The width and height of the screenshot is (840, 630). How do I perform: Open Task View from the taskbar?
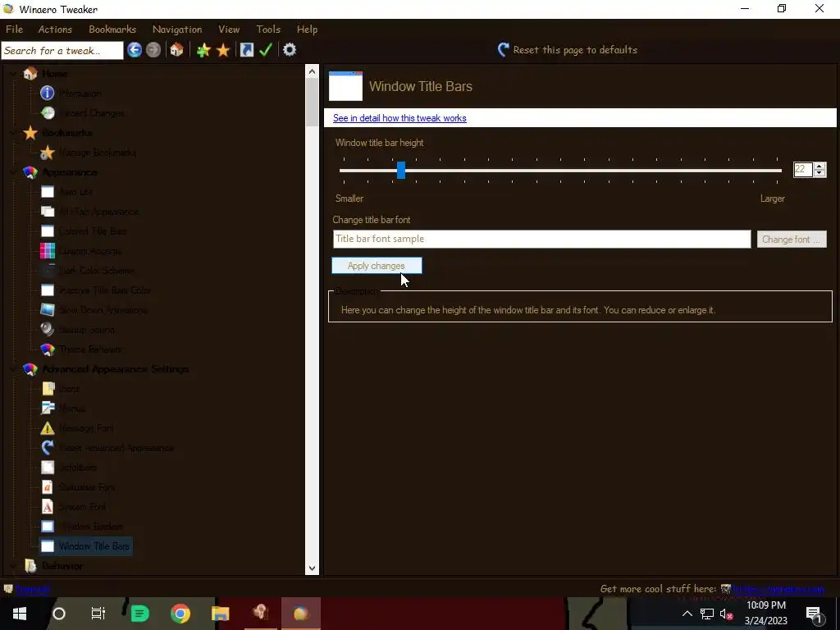tap(98, 614)
